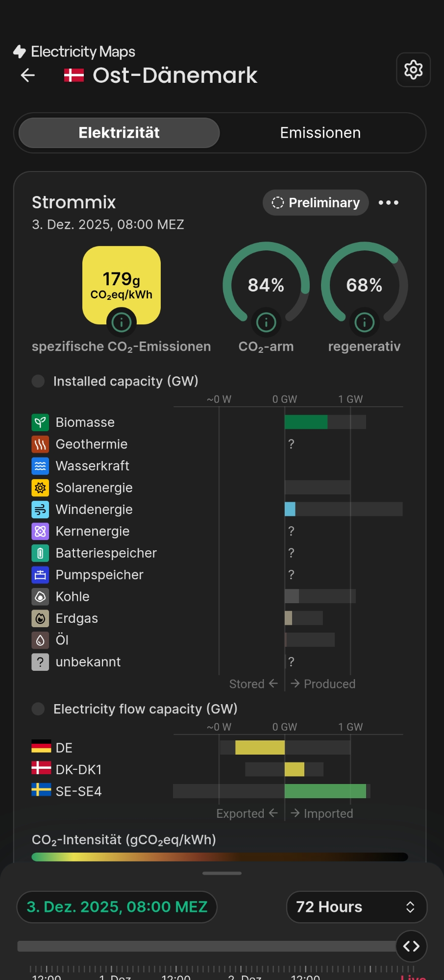Toggle Installed capacity (GW) option
444x980 pixels.
pyautogui.click(x=38, y=381)
